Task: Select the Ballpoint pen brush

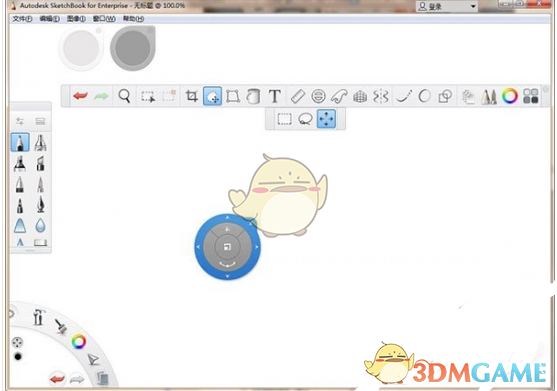Action: [20, 184]
